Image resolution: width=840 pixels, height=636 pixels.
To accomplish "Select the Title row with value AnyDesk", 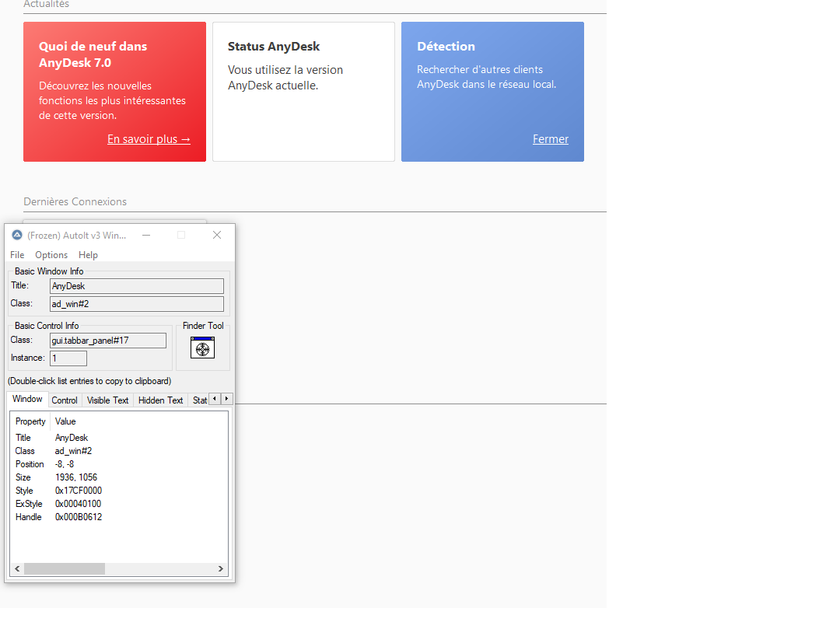I will 119,438.
